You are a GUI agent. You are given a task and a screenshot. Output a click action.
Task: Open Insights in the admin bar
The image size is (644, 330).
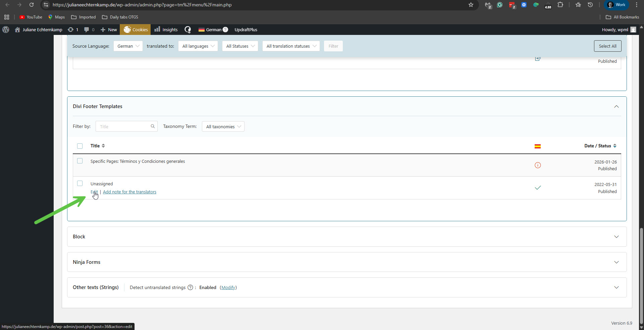[x=166, y=30]
